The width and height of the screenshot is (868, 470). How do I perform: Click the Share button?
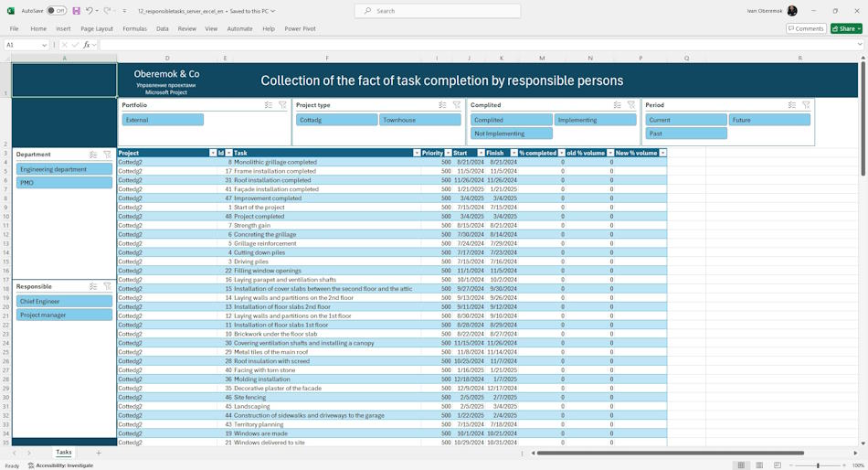click(846, 28)
